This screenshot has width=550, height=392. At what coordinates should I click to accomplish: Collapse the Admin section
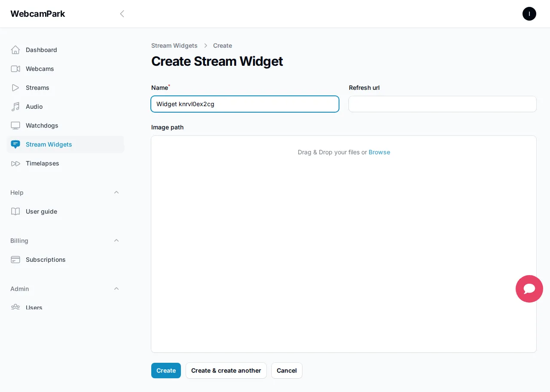pyautogui.click(x=116, y=289)
